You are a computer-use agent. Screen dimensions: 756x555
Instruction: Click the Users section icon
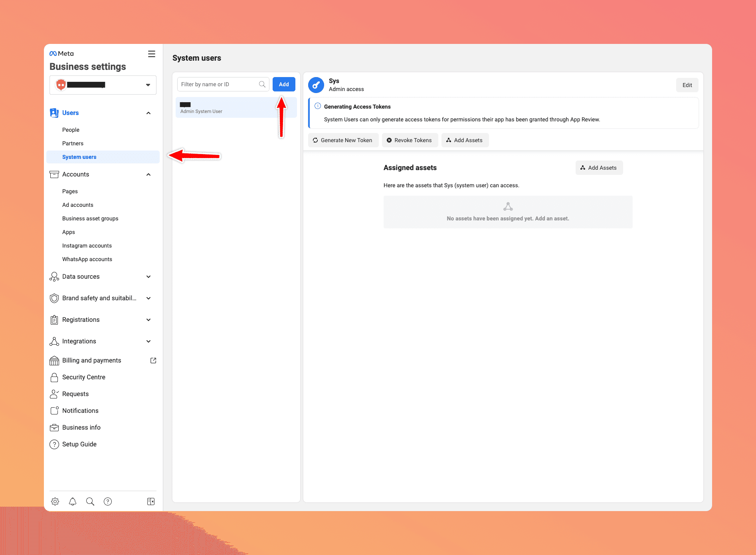54,113
